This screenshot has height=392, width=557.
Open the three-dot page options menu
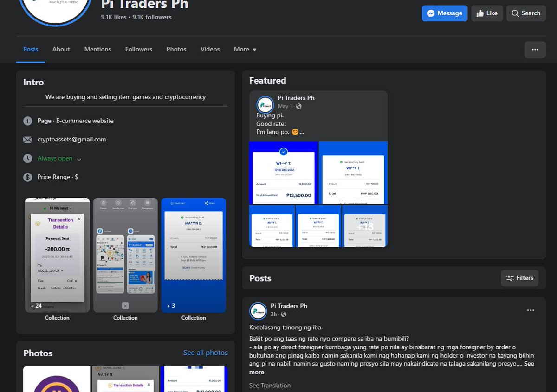(535, 50)
